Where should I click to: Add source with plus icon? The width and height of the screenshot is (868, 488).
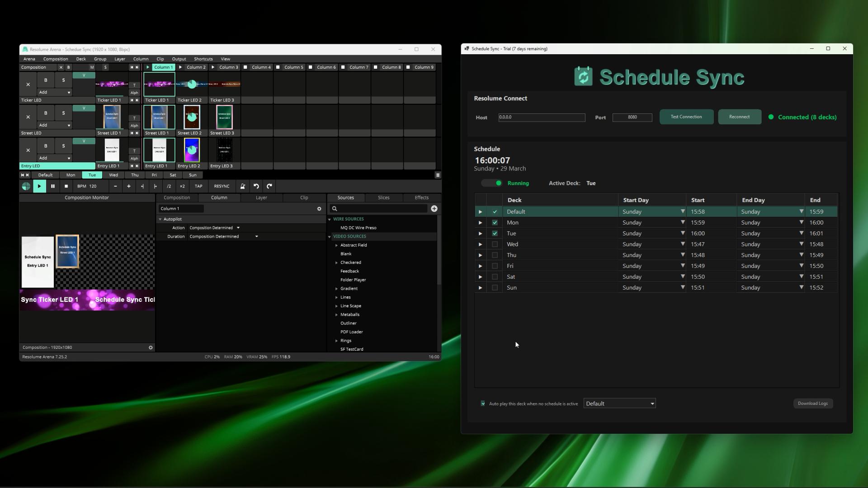(x=434, y=209)
